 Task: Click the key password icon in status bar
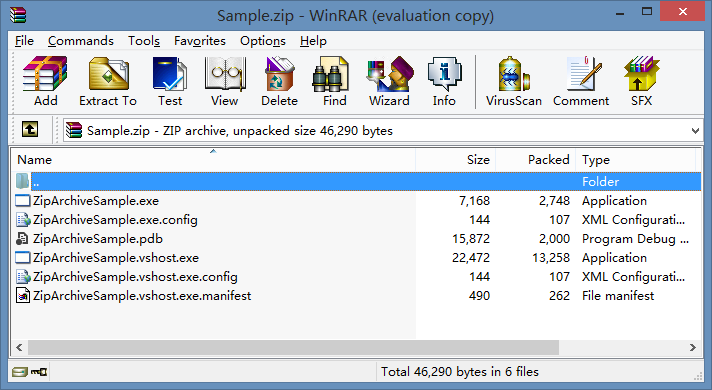[39, 372]
